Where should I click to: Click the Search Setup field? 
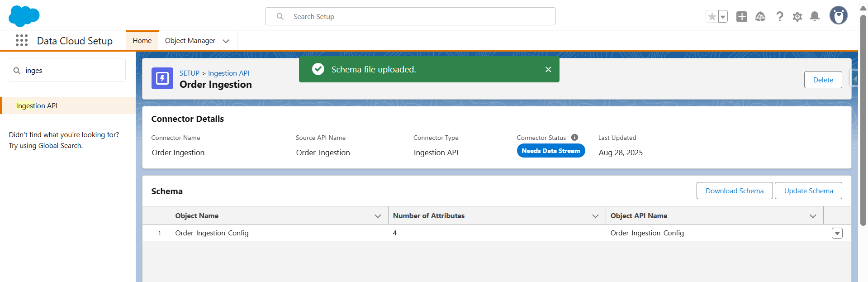(x=410, y=17)
